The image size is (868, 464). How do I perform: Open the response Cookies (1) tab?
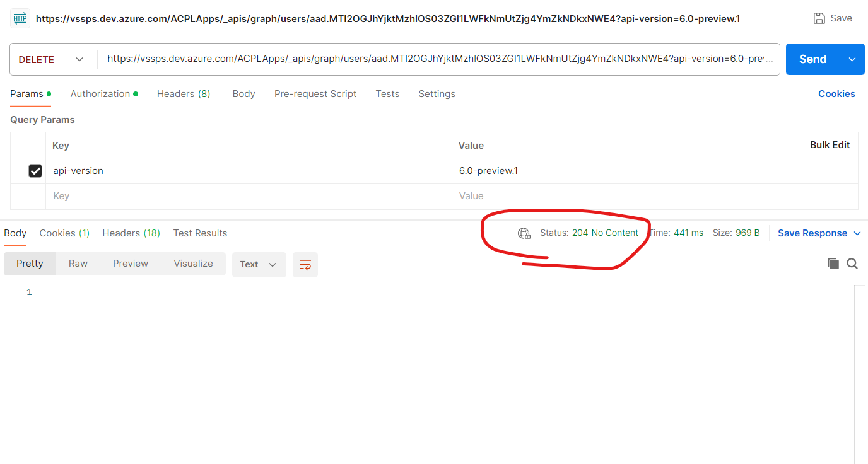[64, 233]
